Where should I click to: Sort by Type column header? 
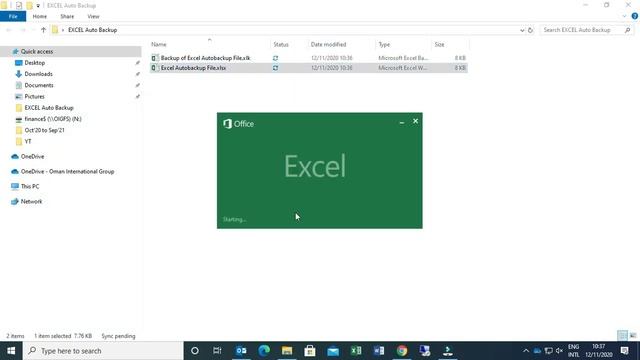point(384,44)
